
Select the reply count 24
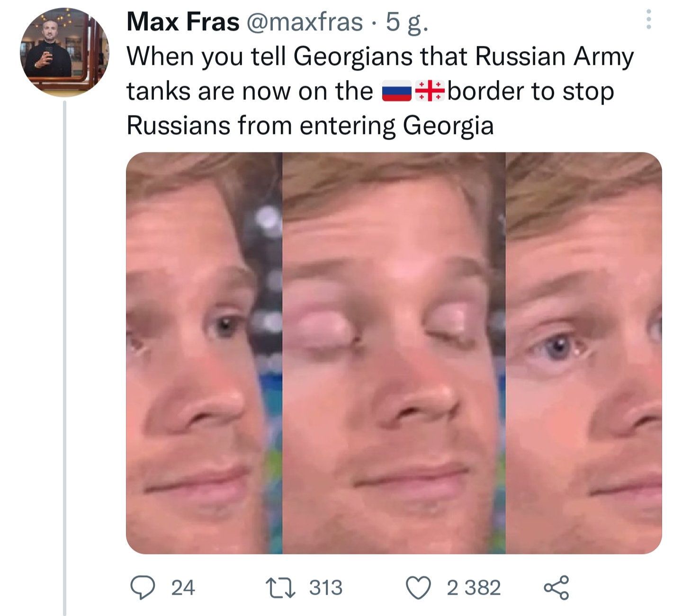tap(183, 588)
